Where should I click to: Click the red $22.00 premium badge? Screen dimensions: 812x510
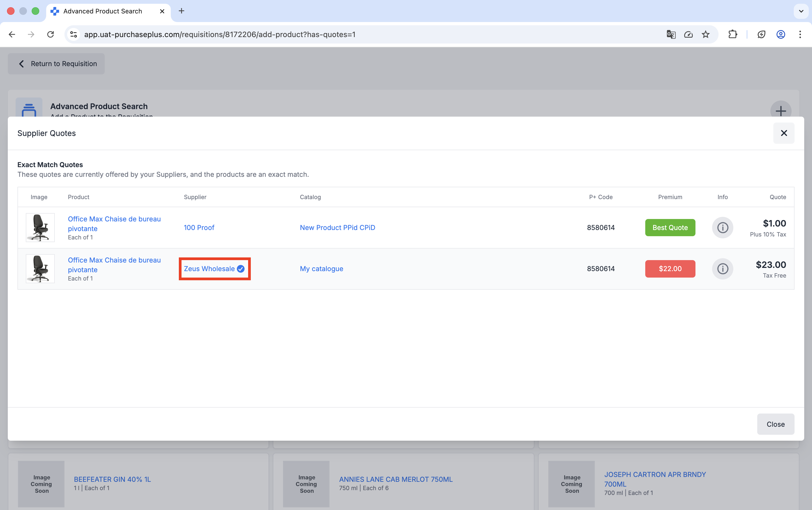[670, 269]
